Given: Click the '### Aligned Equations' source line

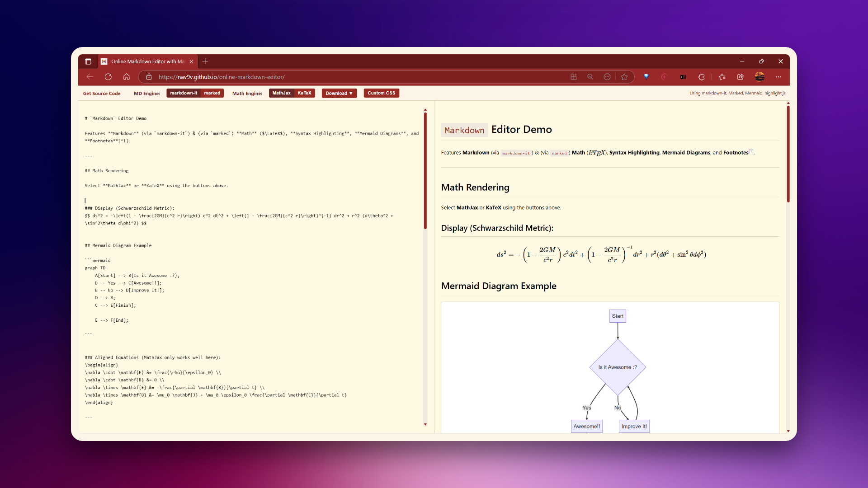Looking at the screenshot, I should coord(153,357).
